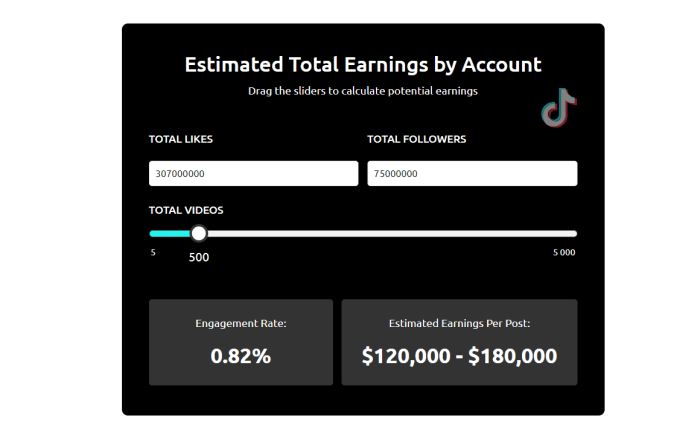Click the Total Videos slider handle
700x436 pixels.
pyautogui.click(x=199, y=234)
